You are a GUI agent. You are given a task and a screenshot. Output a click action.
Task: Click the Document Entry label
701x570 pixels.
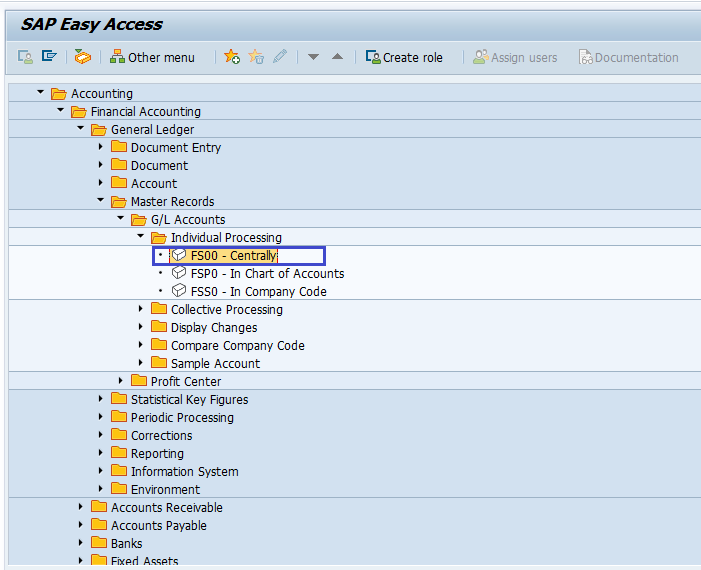176,148
